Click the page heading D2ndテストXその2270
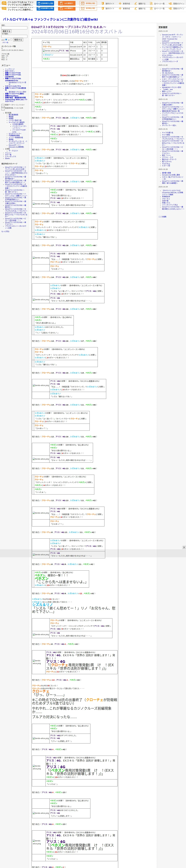The height and width of the screenshot is (868, 186). 69,27
